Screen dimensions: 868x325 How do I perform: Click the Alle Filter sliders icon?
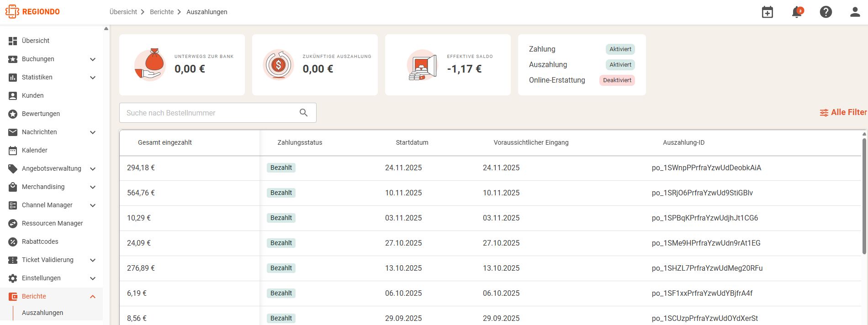824,113
